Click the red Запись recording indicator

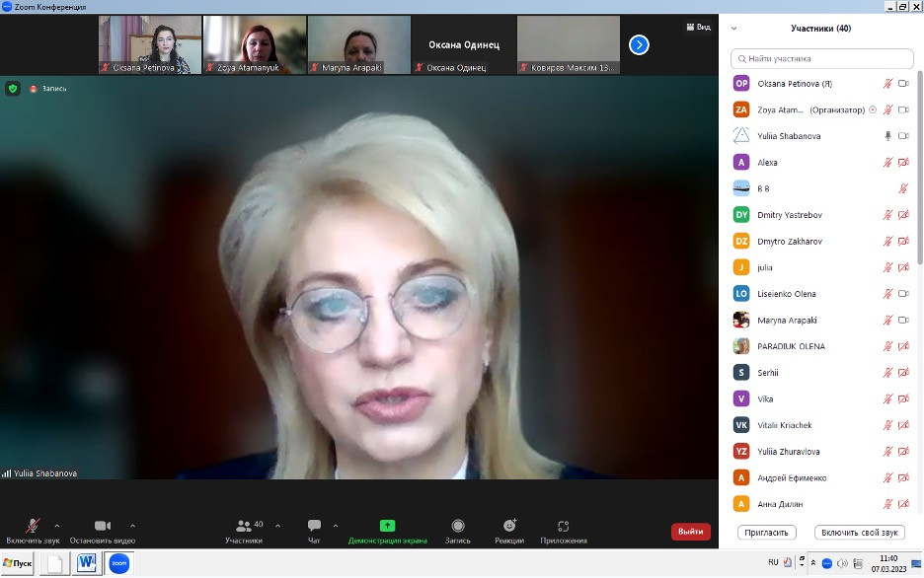click(48, 89)
